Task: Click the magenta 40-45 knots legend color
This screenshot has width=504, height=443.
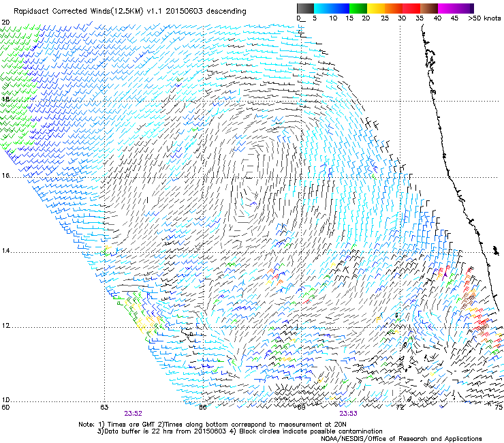Action: coord(447,8)
